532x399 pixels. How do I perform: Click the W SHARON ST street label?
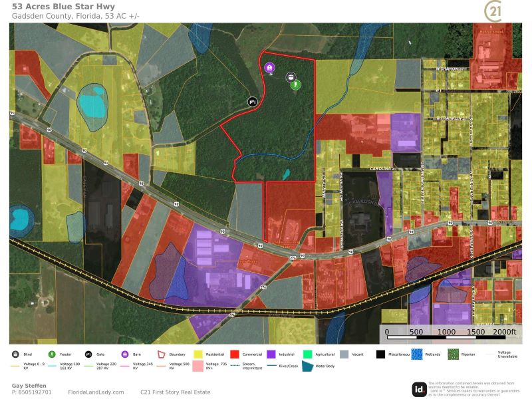[450, 69]
